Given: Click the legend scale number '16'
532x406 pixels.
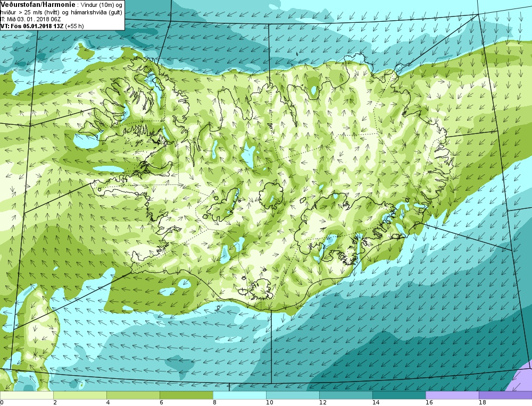Looking at the screenshot, I should pyautogui.click(x=429, y=403).
